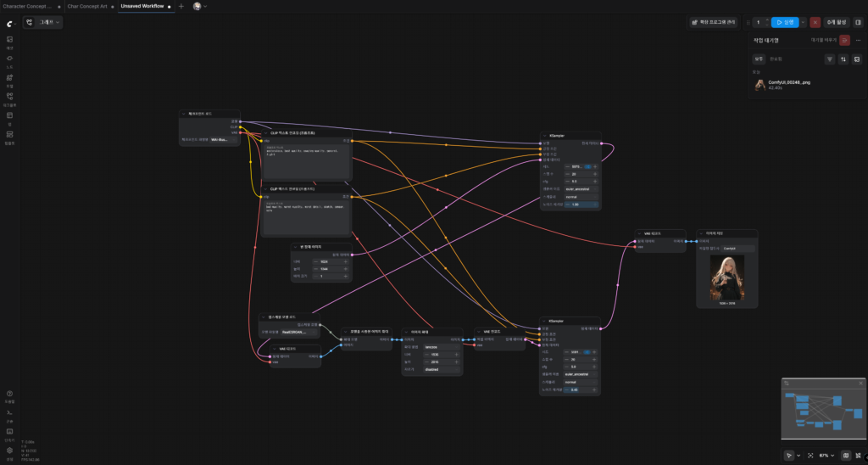Switch to the Char Concept Art tab
The height and width of the screenshot is (465, 868).
(x=87, y=6)
